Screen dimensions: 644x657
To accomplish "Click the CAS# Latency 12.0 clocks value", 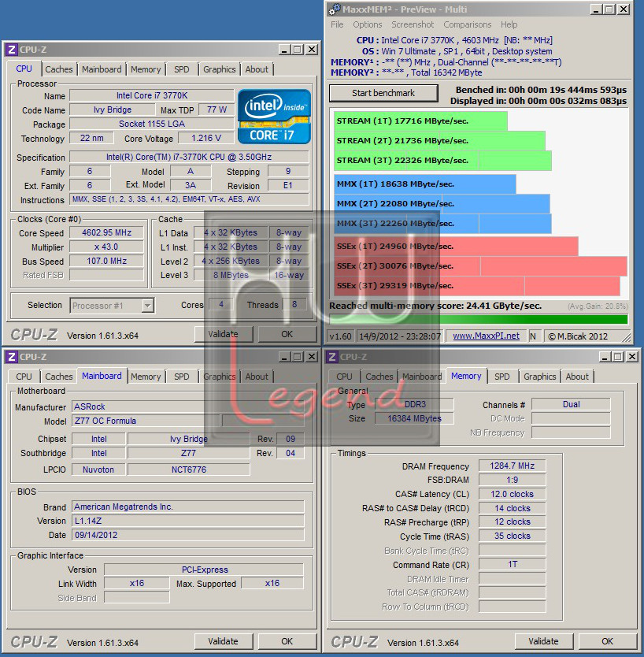I will click(512, 494).
